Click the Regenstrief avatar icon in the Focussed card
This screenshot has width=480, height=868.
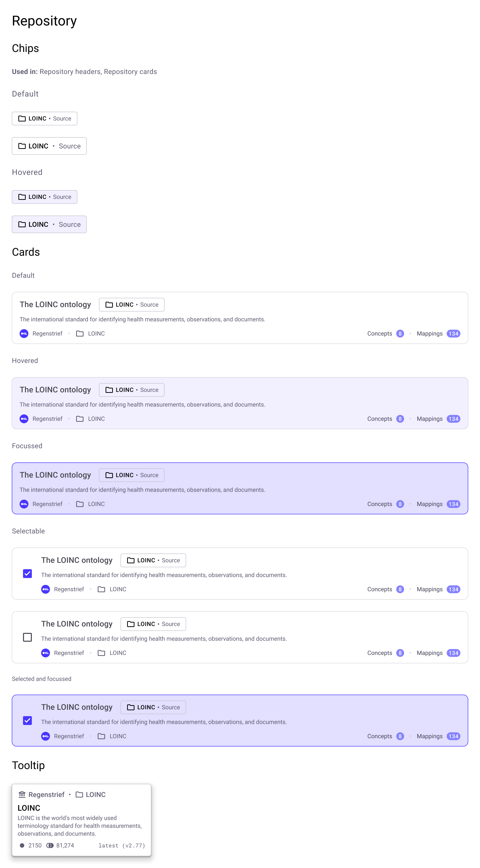[x=24, y=504]
